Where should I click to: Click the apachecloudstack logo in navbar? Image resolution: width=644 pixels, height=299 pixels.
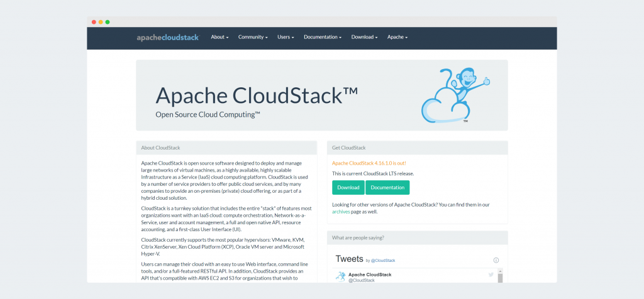tap(167, 37)
